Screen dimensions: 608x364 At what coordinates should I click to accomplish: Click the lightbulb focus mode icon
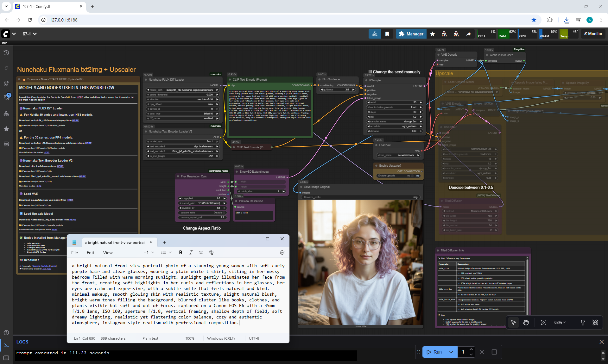582,322
